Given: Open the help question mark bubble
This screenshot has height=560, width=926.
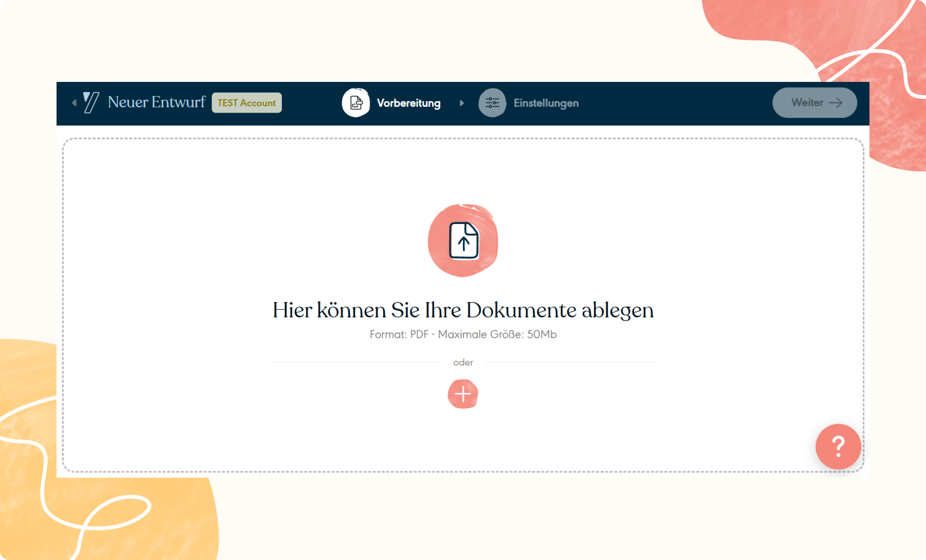Looking at the screenshot, I should (838, 446).
